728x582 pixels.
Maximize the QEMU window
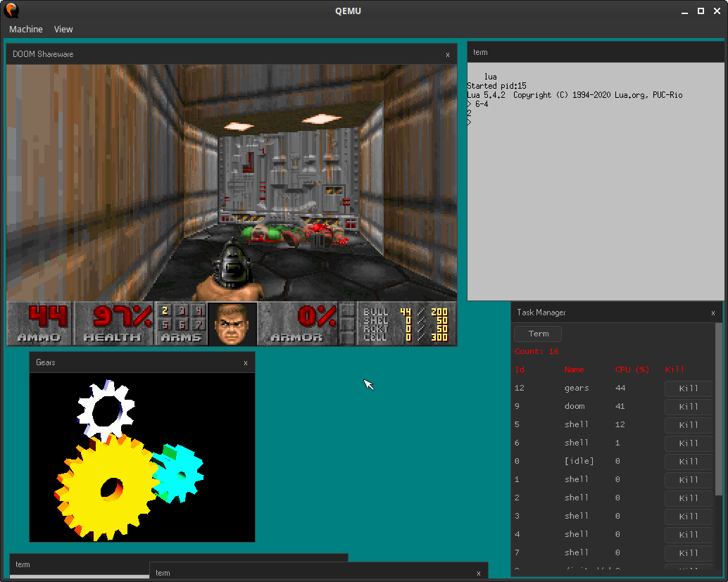pyautogui.click(x=701, y=11)
